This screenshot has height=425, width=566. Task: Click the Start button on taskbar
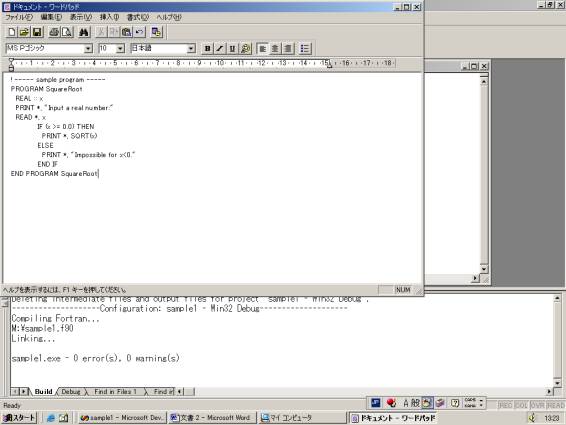(x=19, y=418)
